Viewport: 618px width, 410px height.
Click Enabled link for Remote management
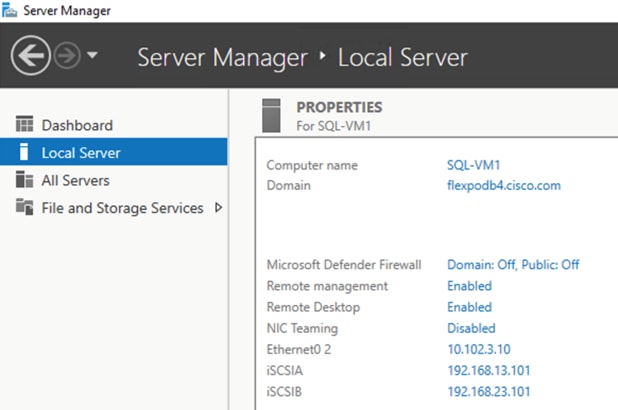click(469, 286)
